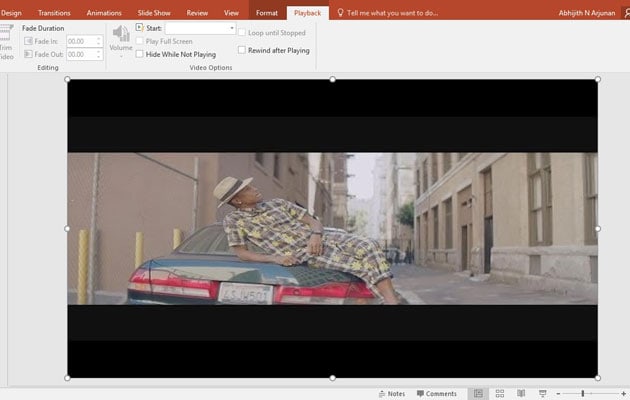Click the Fade Out duration field

point(82,54)
